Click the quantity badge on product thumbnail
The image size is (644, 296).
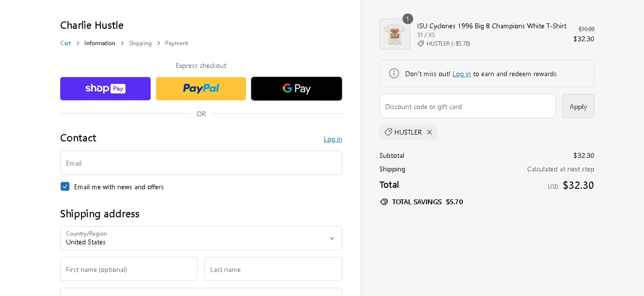pos(407,19)
